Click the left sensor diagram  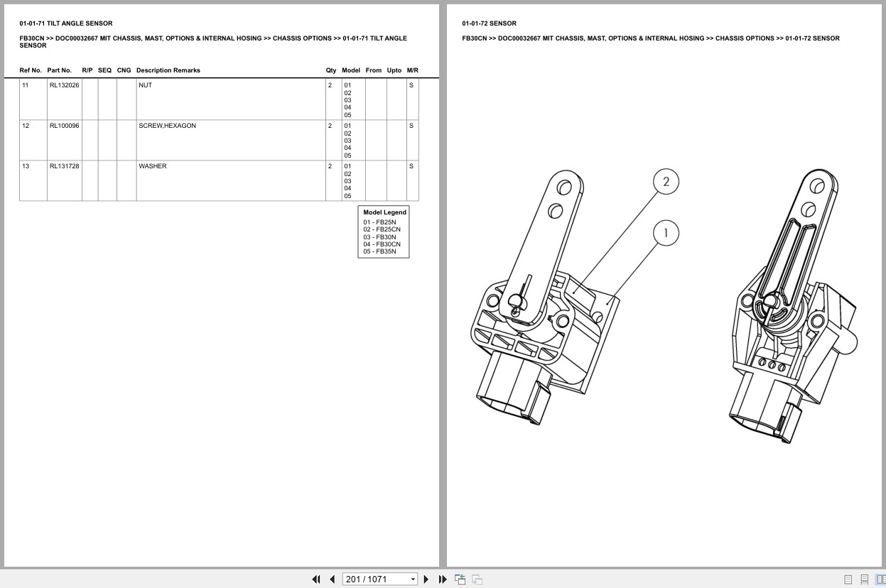(x=545, y=298)
